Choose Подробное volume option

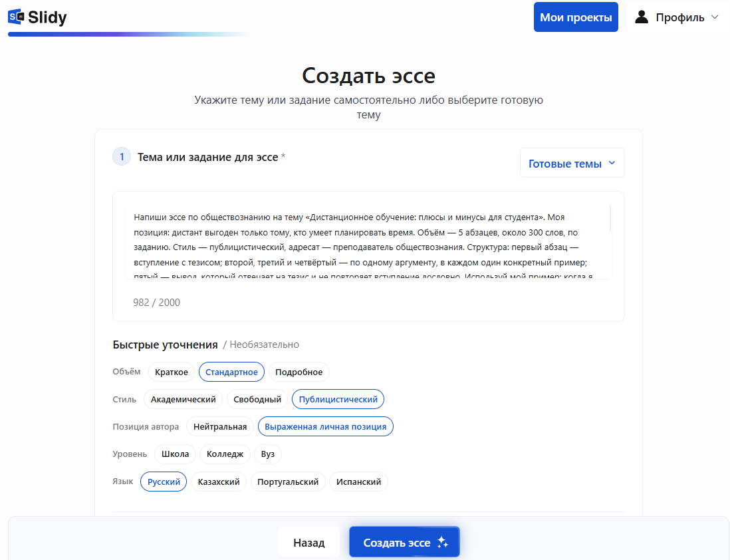coord(299,372)
